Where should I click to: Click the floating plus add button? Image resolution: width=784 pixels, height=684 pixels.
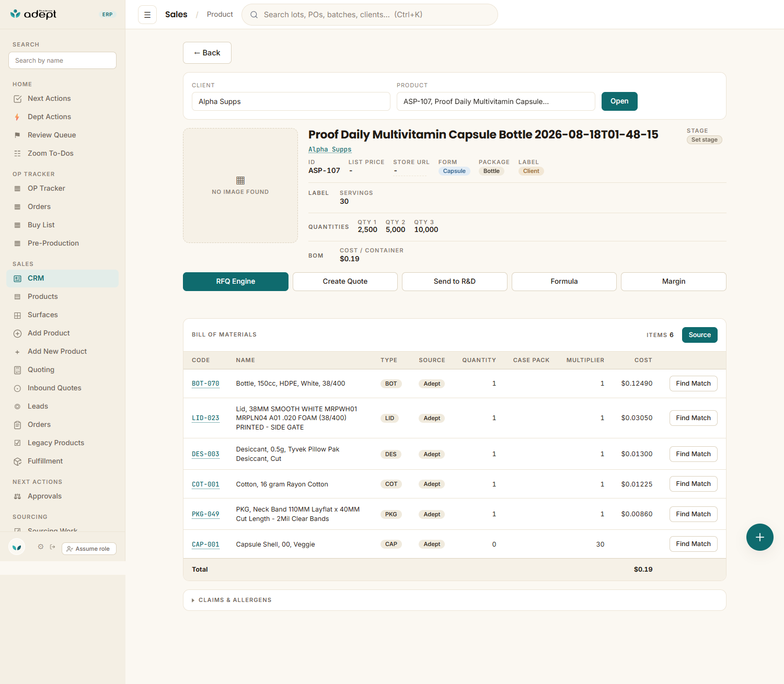[x=760, y=537]
